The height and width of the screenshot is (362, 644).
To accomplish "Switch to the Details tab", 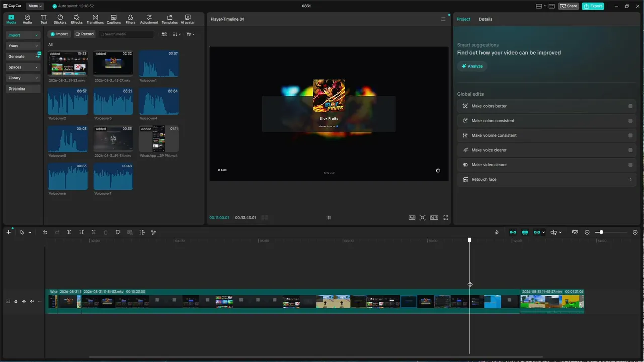I will pos(486,19).
